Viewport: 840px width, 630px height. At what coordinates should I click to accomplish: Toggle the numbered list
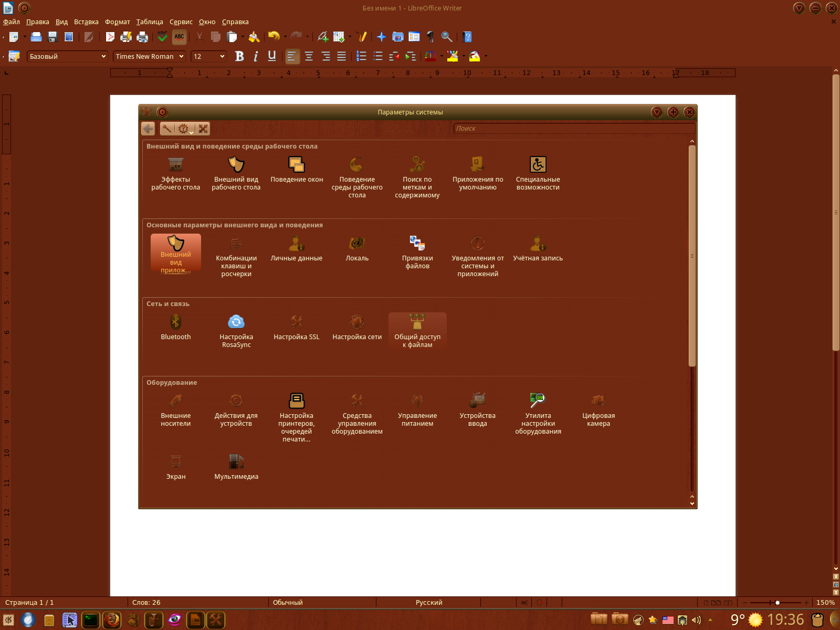[x=362, y=56]
